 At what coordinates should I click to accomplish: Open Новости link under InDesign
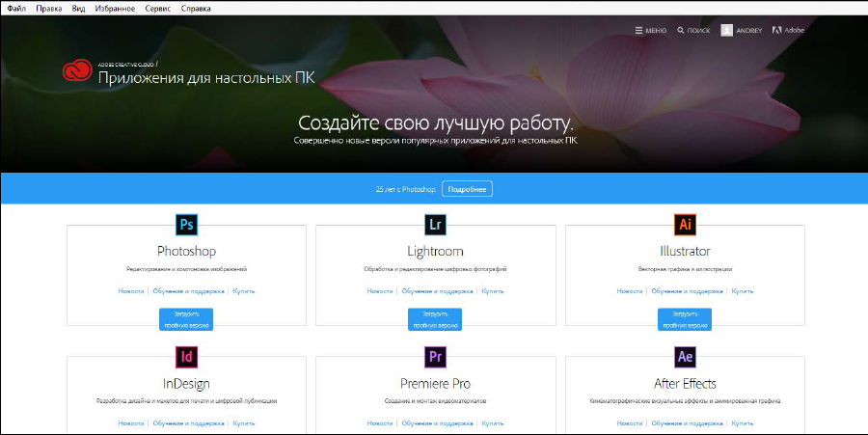(x=131, y=423)
